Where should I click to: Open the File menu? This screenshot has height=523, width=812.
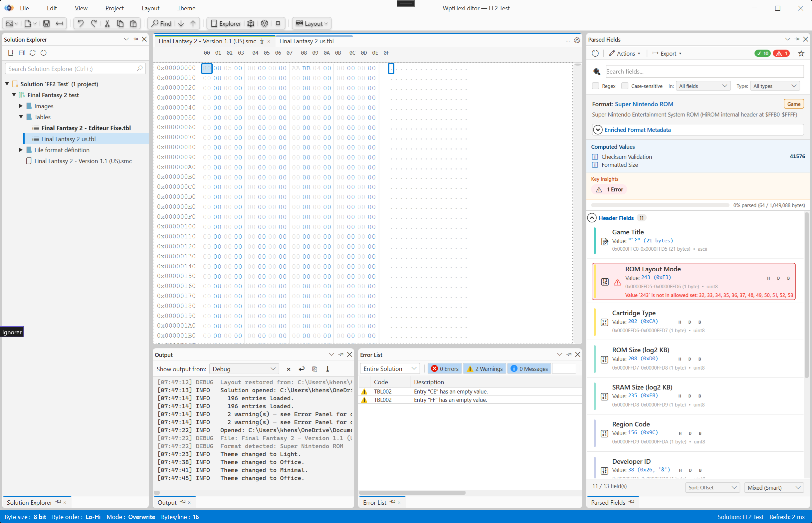pos(24,8)
